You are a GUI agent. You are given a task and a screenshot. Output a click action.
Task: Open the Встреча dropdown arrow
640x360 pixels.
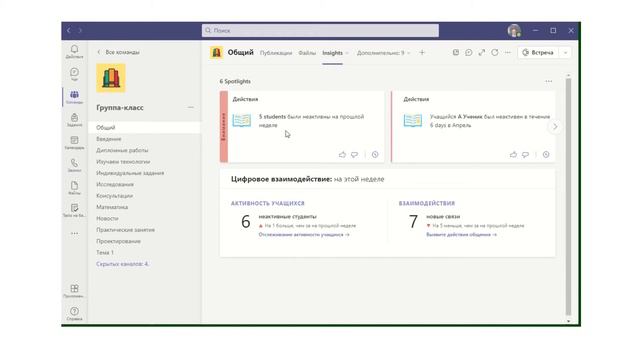coord(565,52)
